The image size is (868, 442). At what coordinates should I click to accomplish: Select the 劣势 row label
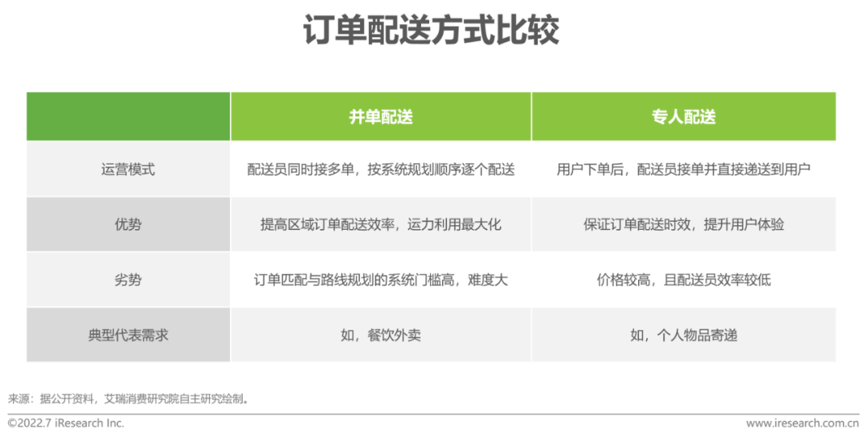tap(129, 280)
